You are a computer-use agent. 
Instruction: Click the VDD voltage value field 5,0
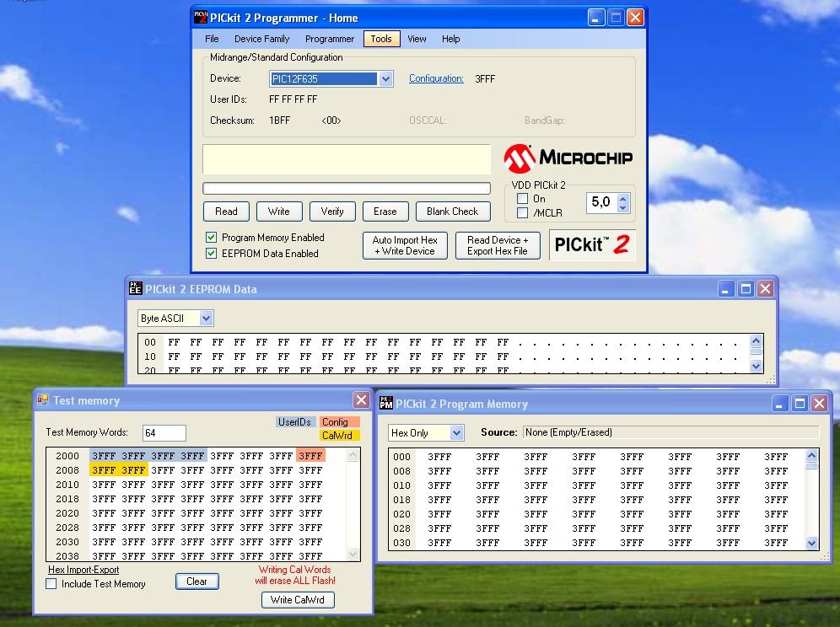click(x=601, y=202)
